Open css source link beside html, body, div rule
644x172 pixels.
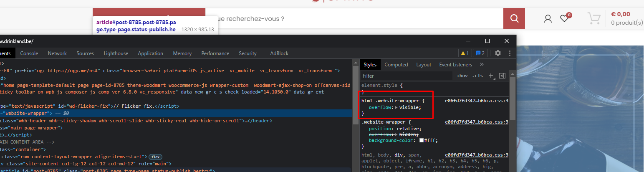pyautogui.click(x=477, y=155)
